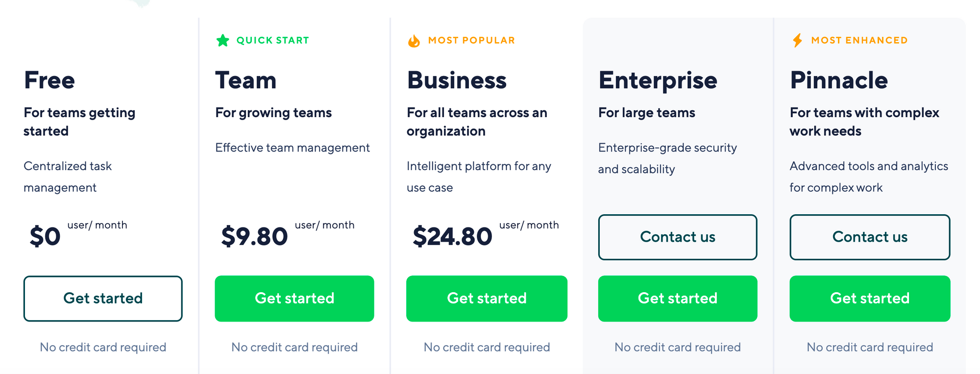The height and width of the screenshot is (374, 980).
Task: Click Get started under the Free plan
Action: pos(102,299)
